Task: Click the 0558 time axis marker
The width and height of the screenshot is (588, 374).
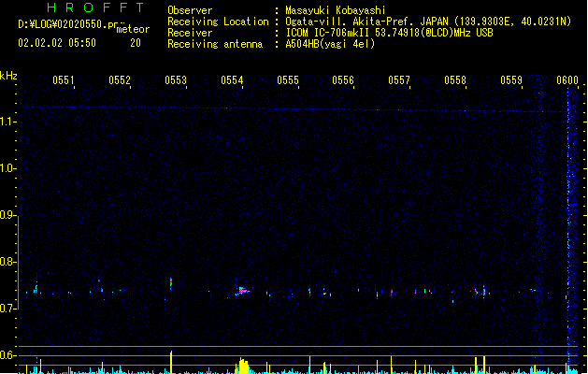Action: (x=455, y=80)
